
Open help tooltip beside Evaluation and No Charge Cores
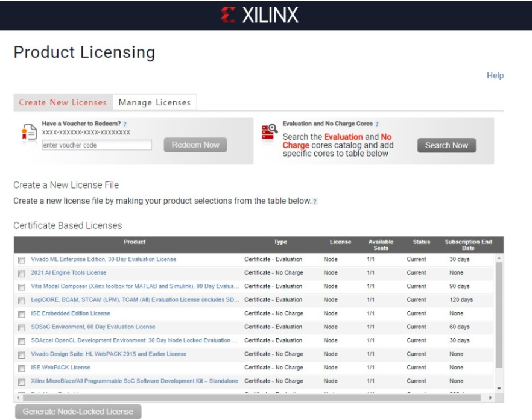tap(377, 124)
